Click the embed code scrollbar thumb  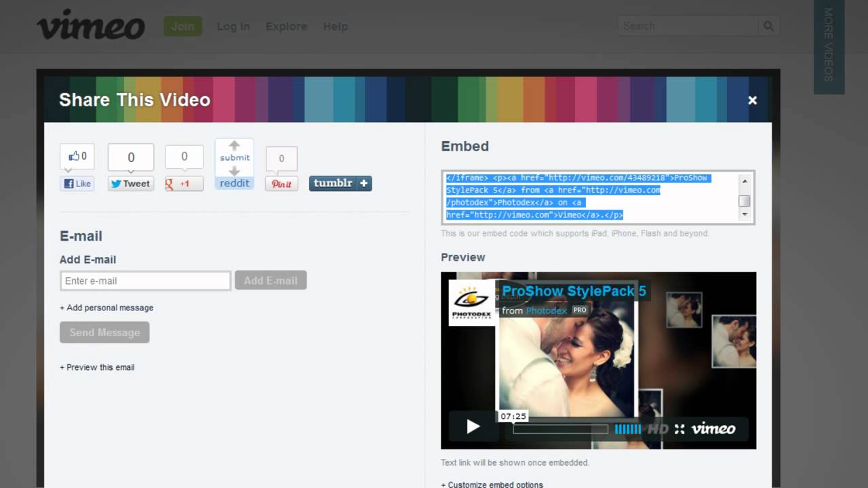pyautogui.click(x=745, y=201)
